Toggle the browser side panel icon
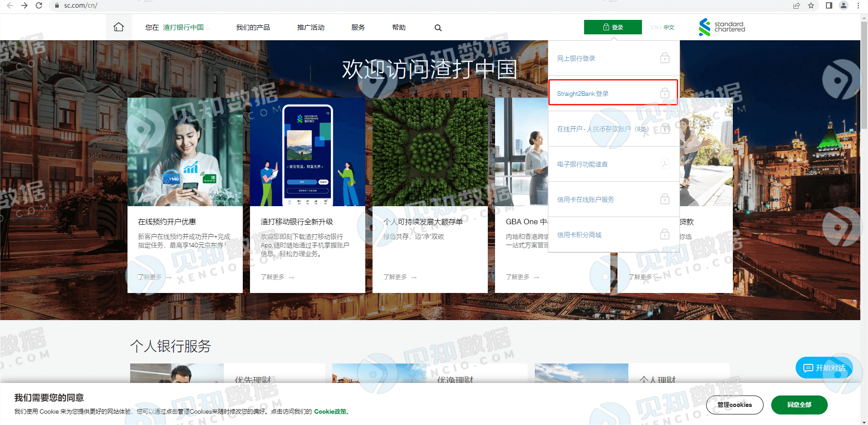 click(829, 5)
